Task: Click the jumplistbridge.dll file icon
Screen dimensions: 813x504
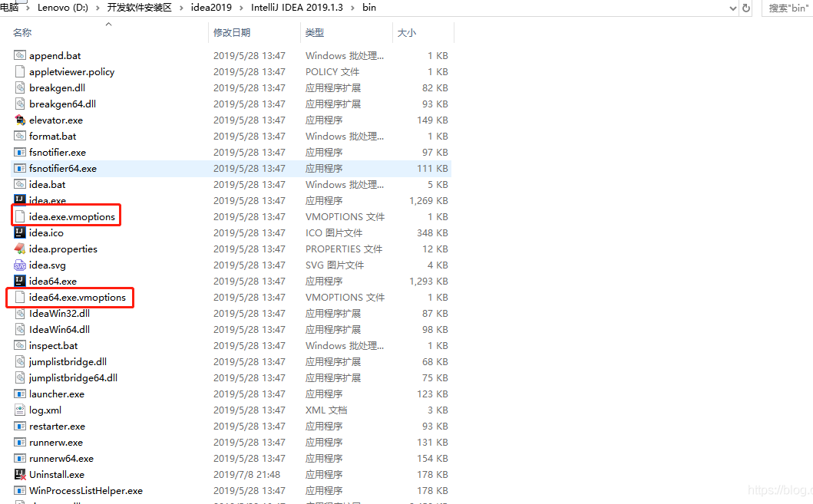Action: tap(20, 361)
